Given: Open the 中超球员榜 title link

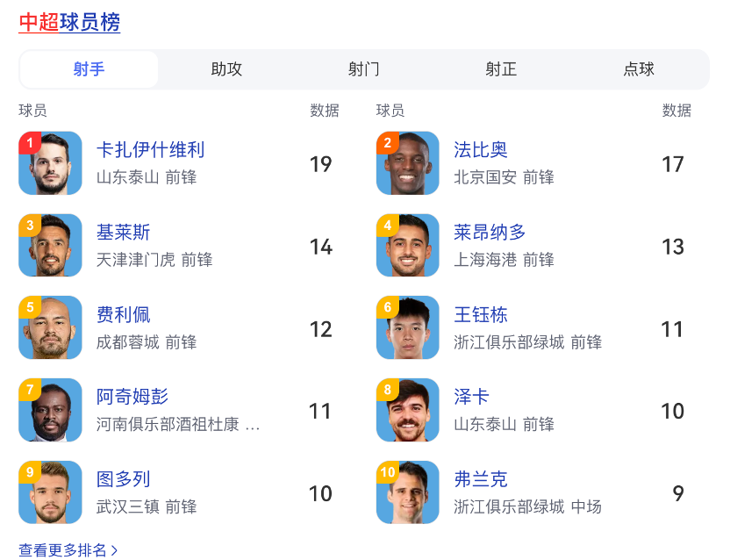Looking at the screenshot, I should [69, 22].
